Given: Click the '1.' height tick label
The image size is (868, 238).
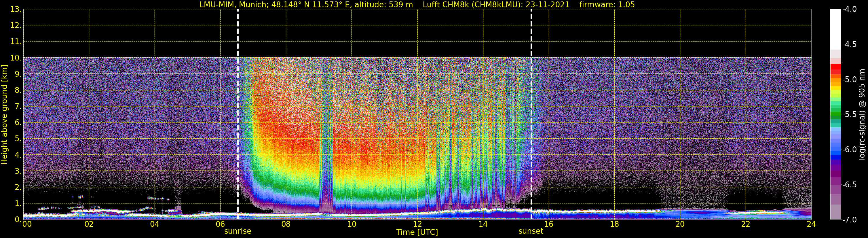Looking at the screenshot, I should tap(18, 204).
